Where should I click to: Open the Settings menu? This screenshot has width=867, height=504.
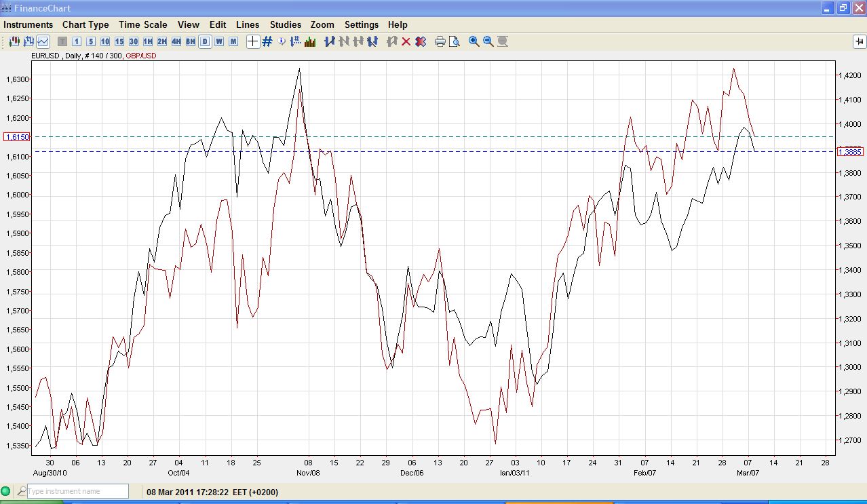click(x=361, y=24)
